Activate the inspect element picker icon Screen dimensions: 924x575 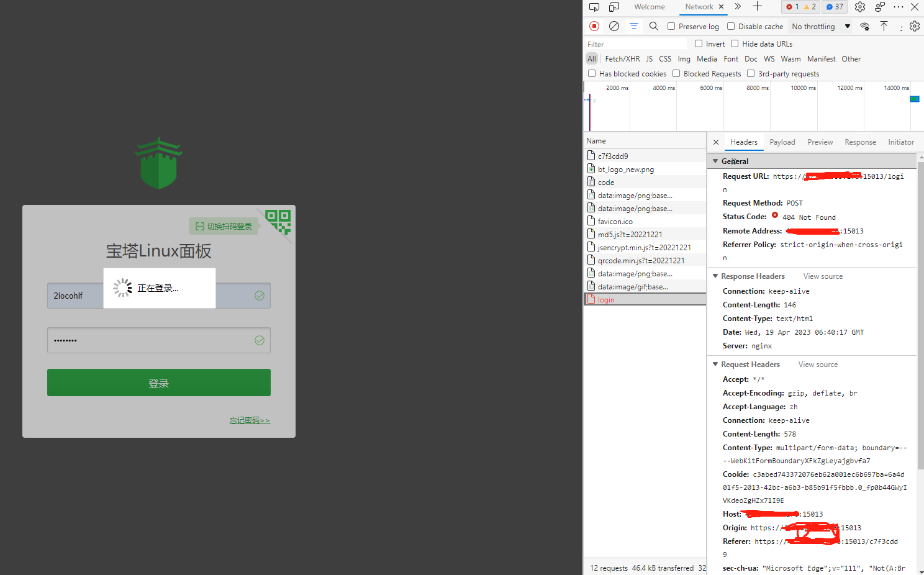(594, 7)
